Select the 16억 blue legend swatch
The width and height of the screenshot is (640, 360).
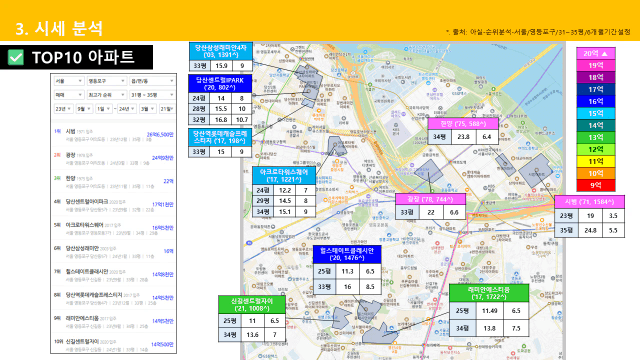point(596,101)
